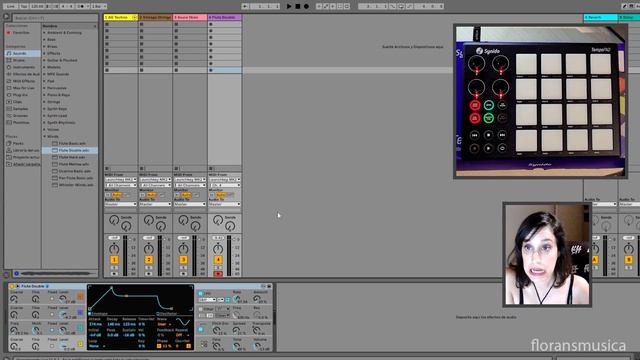This screenshot has height=360, width=640.
Task: Expand the Percussive folder
Action: click(x=44, y=88)
